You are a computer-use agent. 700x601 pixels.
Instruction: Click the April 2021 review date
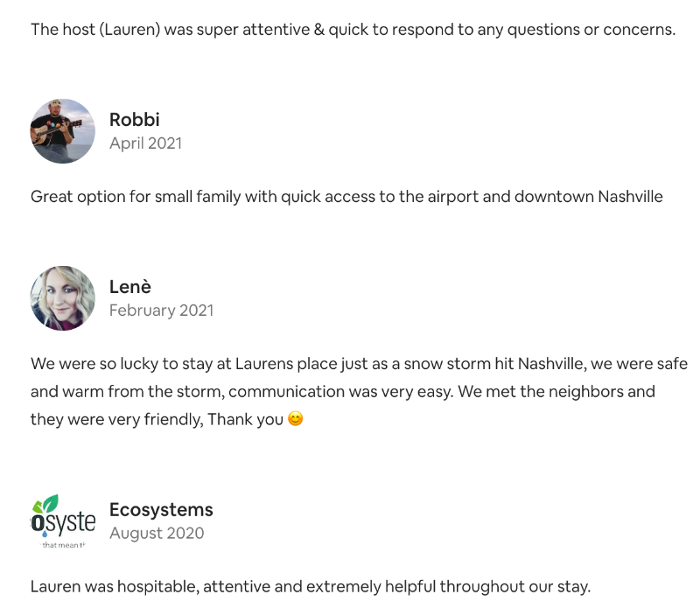click(145, 143)
